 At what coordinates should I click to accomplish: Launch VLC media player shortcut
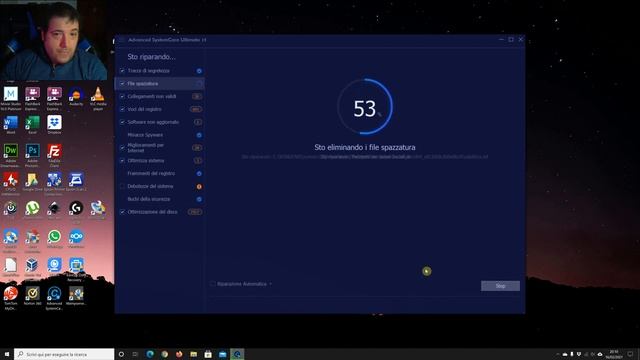pos(98,98)
